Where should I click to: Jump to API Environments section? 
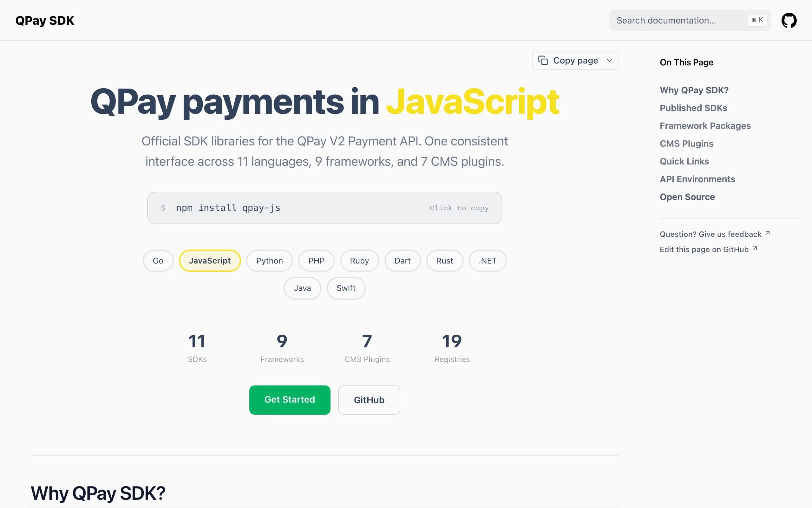[x=697, y=179]
